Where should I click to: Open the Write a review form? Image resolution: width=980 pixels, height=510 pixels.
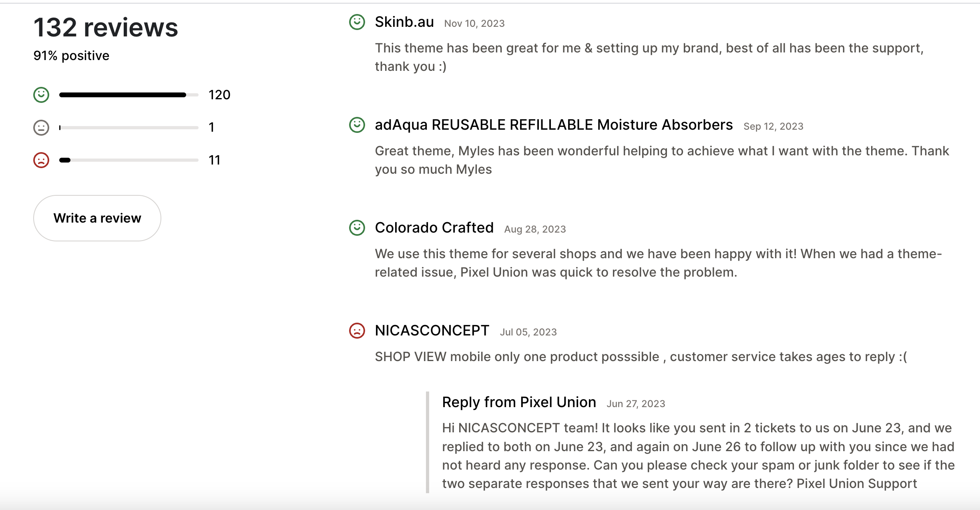[97, 218]
